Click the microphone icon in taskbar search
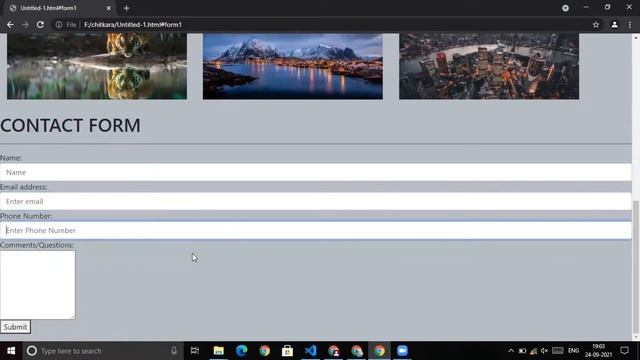Screen dimensions: 640x360 [x=174, y=351]
